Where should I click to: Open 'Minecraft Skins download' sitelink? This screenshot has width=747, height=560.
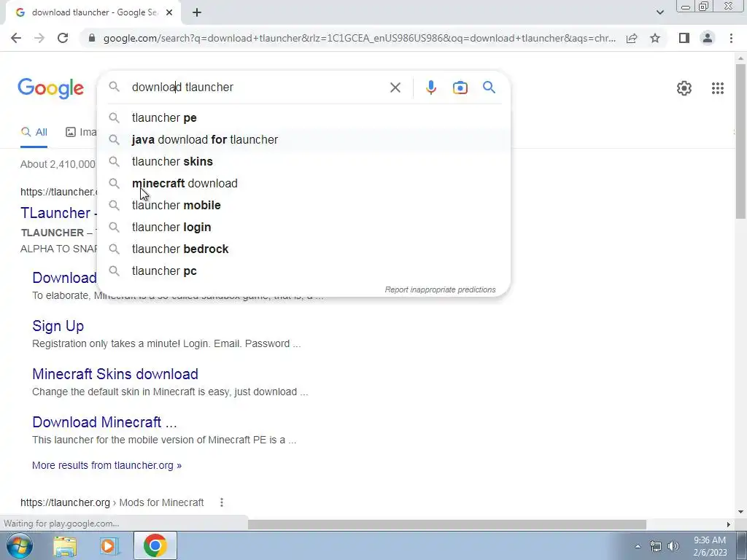pyautogui.click(x=115, y=374)
